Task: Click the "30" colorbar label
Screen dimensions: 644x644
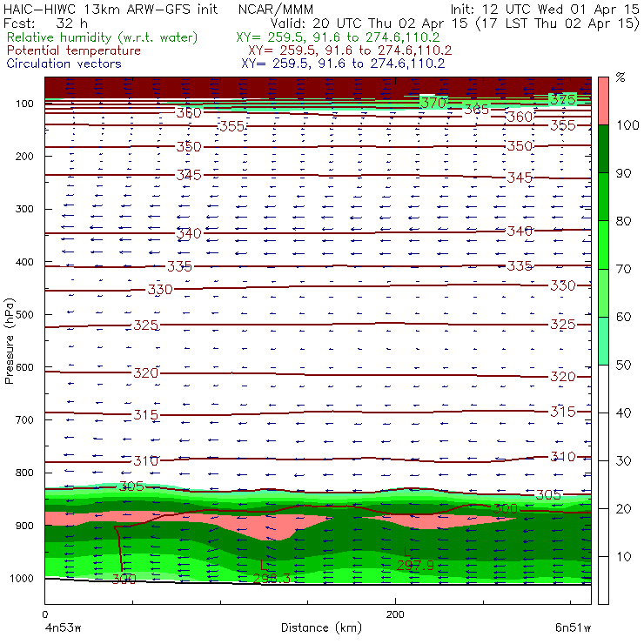Action: [623, 461]
